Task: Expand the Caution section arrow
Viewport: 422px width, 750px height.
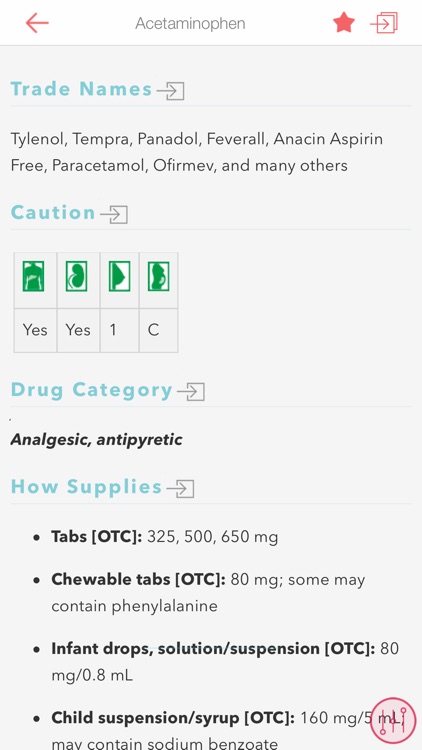Action: [x=114, y=214]
